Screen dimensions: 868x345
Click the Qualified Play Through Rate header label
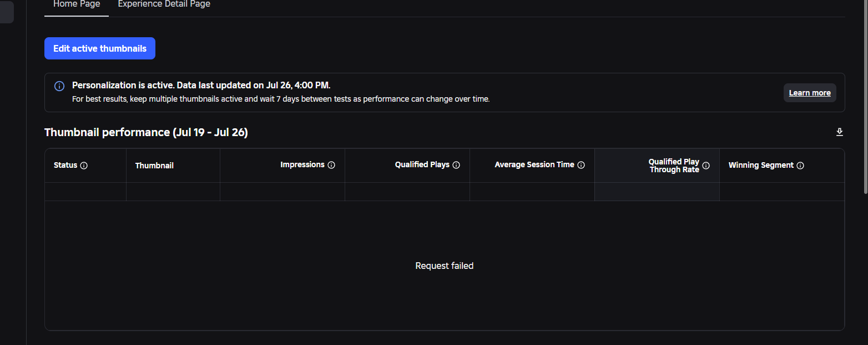[x=674, y=166]
